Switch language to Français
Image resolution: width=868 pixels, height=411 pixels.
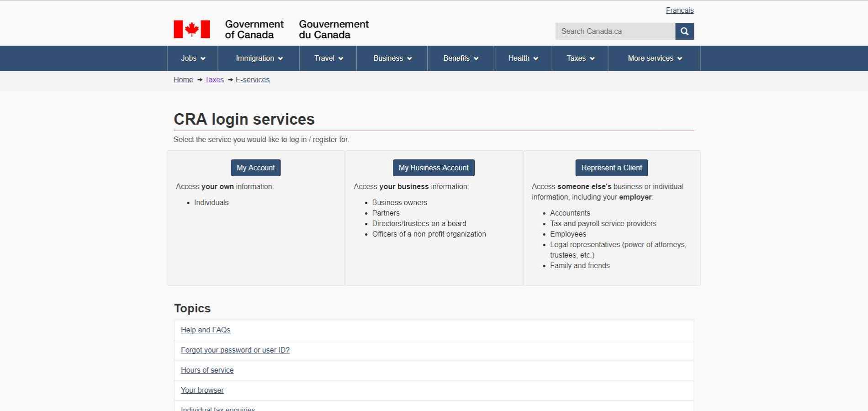(680, 10)
